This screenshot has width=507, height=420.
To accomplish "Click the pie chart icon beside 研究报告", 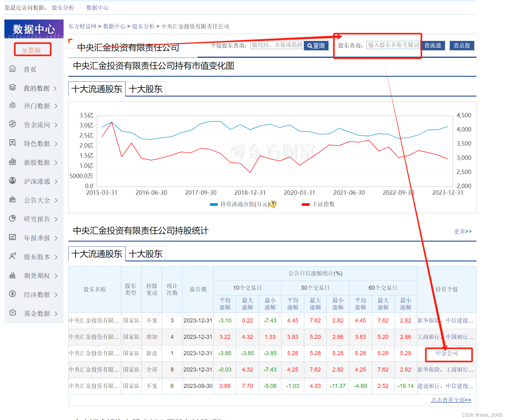I will point(12,218).
